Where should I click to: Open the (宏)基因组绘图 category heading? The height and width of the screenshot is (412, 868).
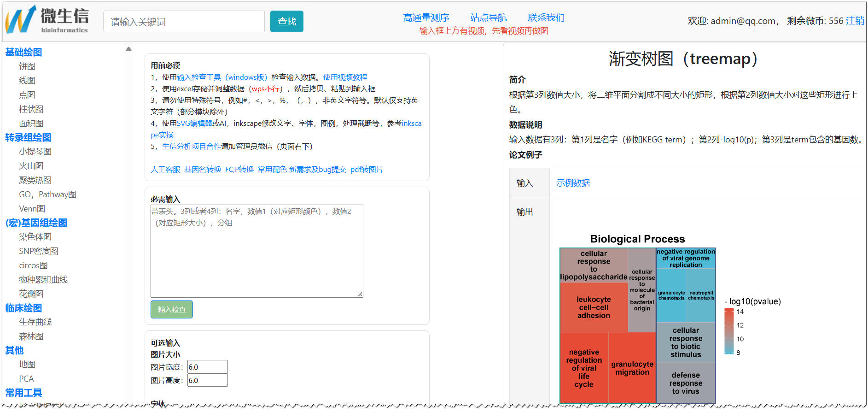tap(36, 223)
